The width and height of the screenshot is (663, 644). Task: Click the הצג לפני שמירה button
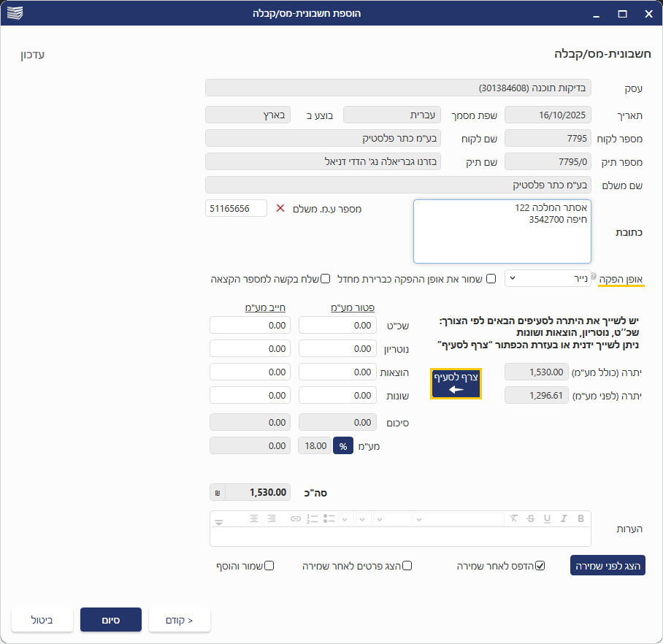(x=608, y=566)
